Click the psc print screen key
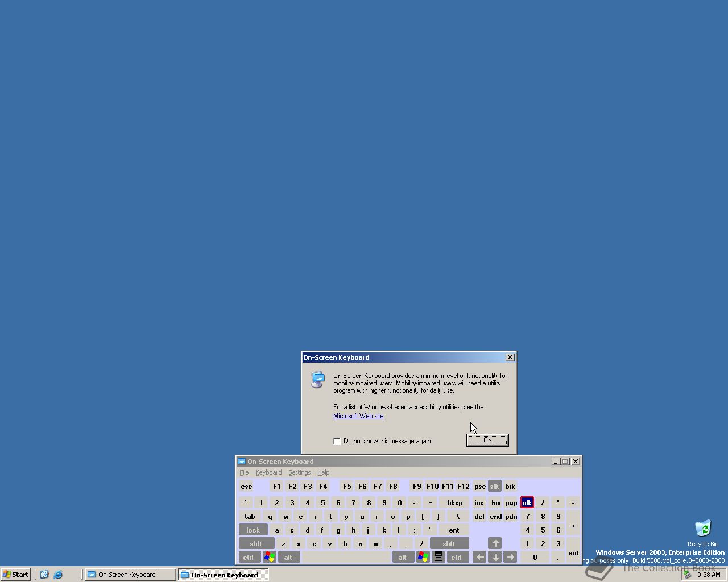The height and width of the screenshot is (582, 728). (x=479, y=486)
